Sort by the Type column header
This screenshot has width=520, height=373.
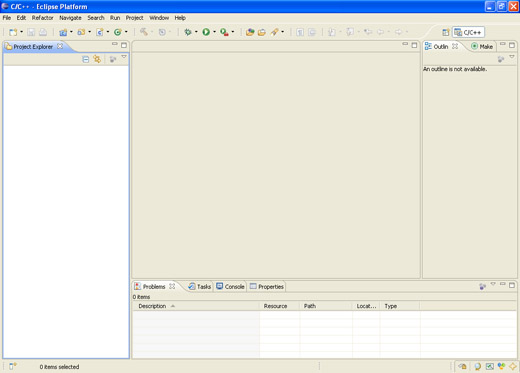[400, 306]
